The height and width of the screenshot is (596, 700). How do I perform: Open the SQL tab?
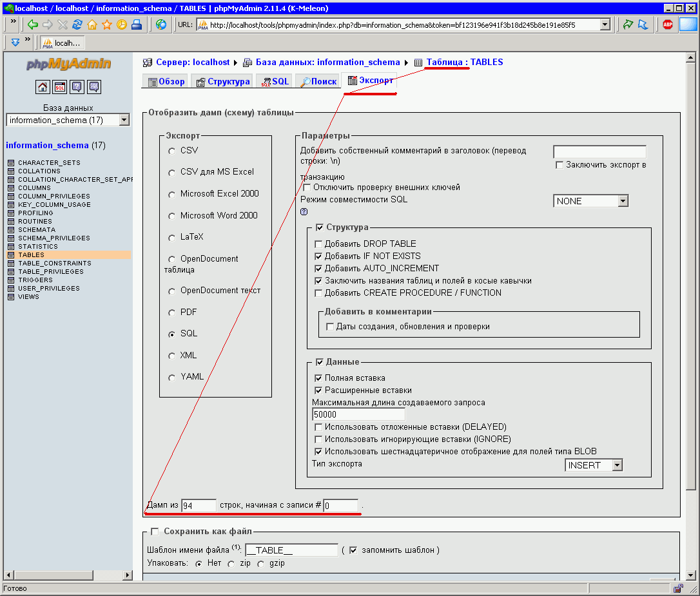point(275,82)
